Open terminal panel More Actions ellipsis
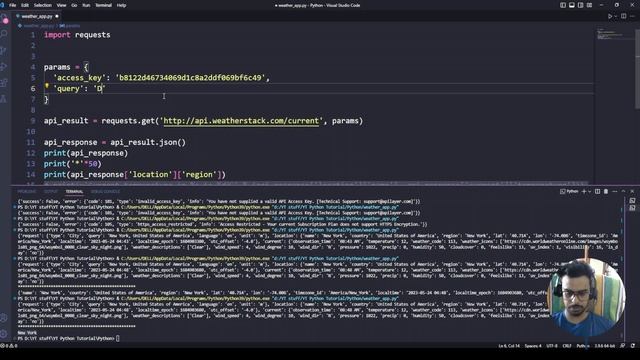This screenshot has height=360, width=640. (615, 191)
